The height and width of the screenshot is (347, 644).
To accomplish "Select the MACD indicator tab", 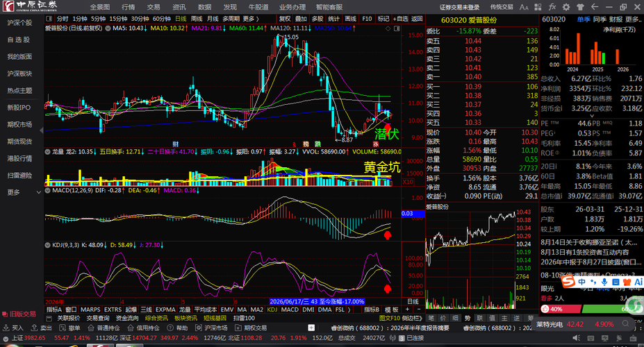I will pos(290,310).
